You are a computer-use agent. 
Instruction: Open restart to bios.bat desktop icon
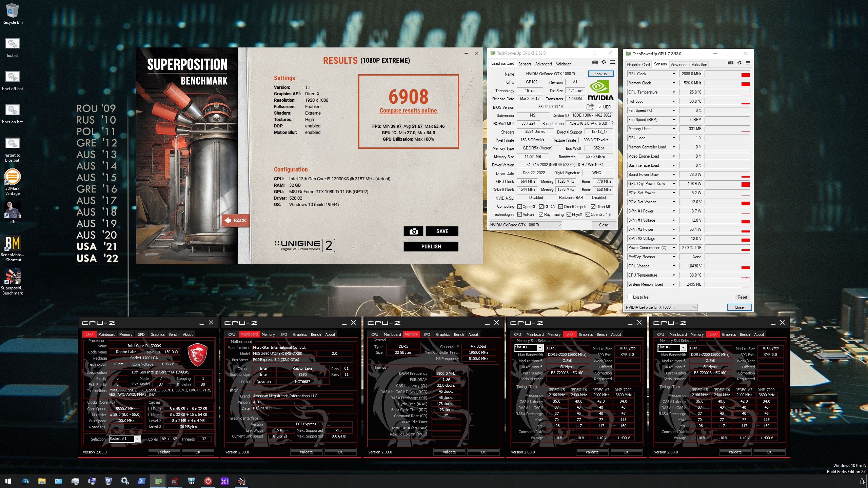12,149
